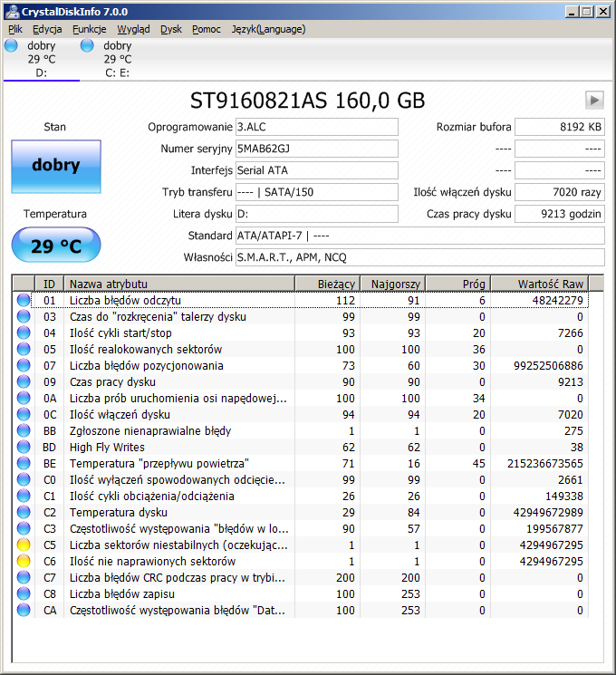Switch to the C: E: disk tab

(x=118, y=59)
